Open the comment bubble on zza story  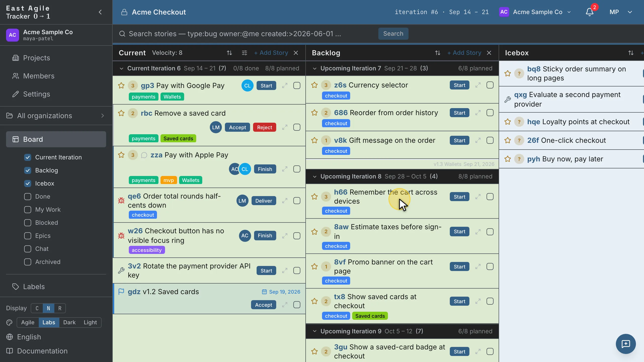(x=144, y=155)
